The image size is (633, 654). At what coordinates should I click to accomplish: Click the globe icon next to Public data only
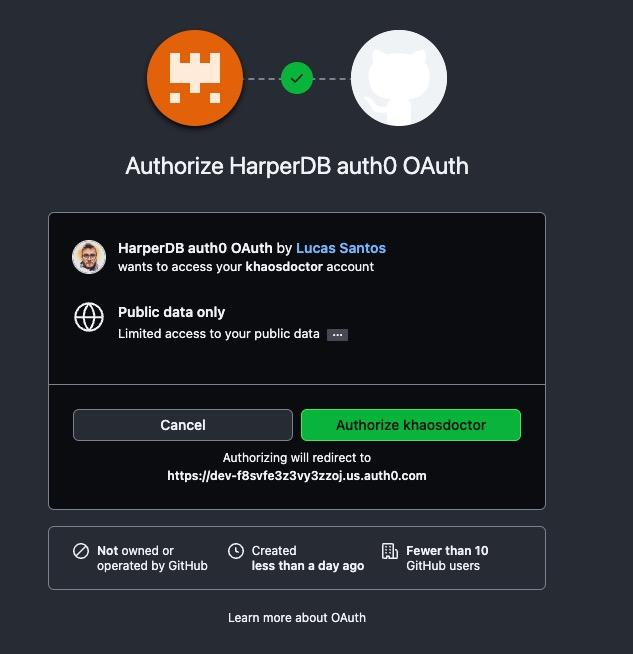[89, 317]
